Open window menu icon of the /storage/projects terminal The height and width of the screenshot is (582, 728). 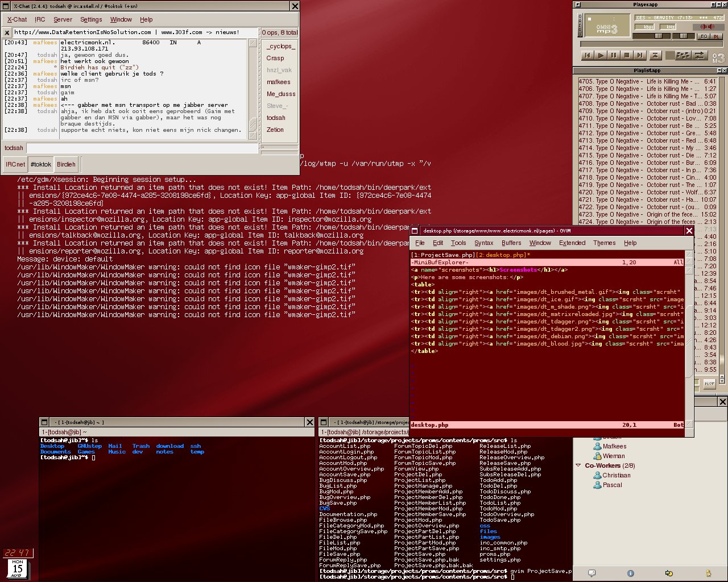pyautogui.click(x=324, y=422)
